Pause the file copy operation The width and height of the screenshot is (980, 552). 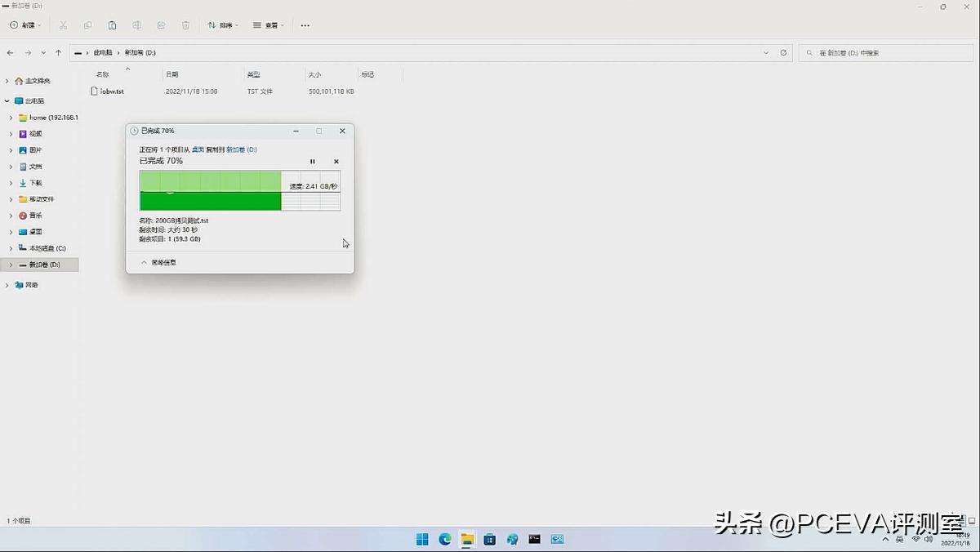[x=313, y=161]
